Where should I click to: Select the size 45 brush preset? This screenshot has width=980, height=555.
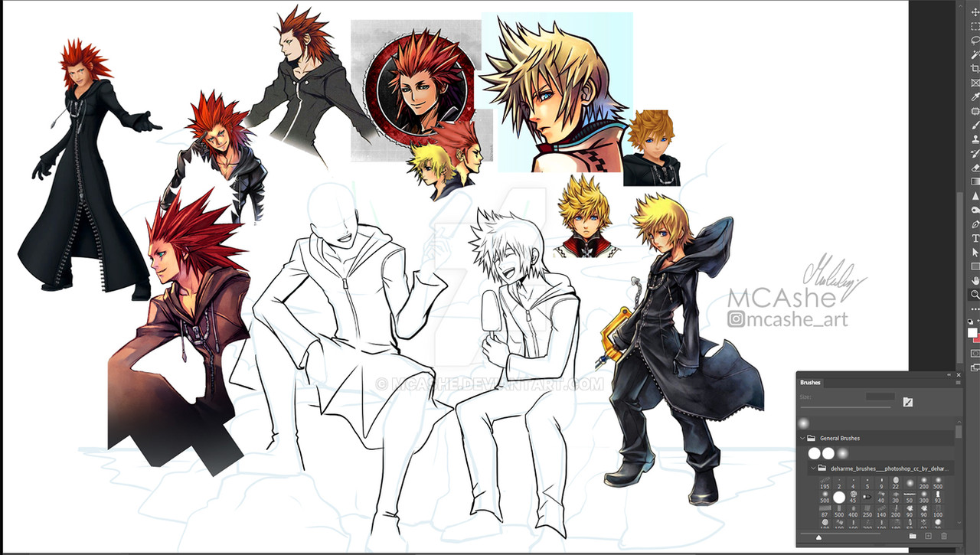click(853, 498)
